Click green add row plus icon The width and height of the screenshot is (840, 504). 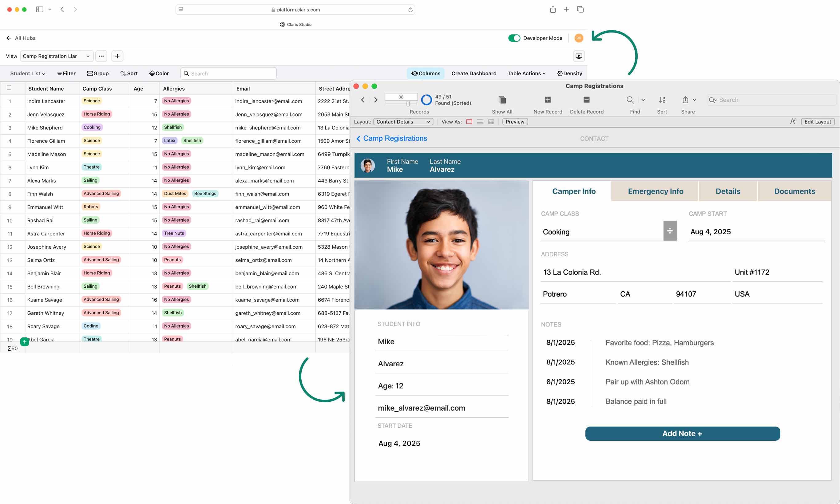click(25, 342)
